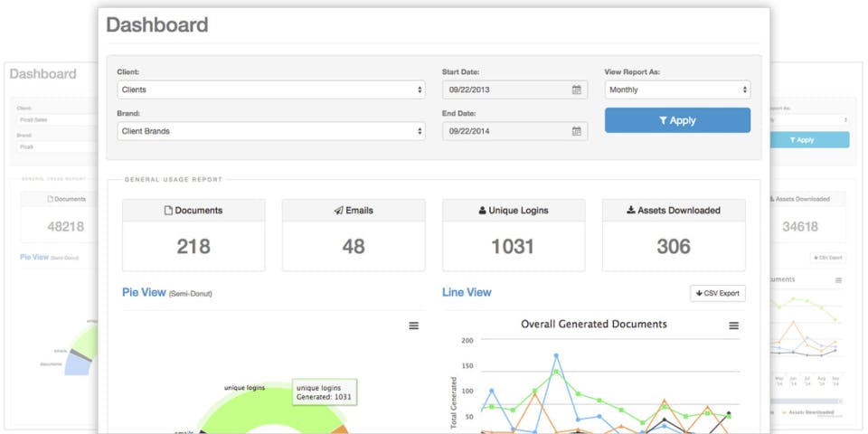Open the Brand dropdown showing Client Brands
868x434 pixels.
270,131
